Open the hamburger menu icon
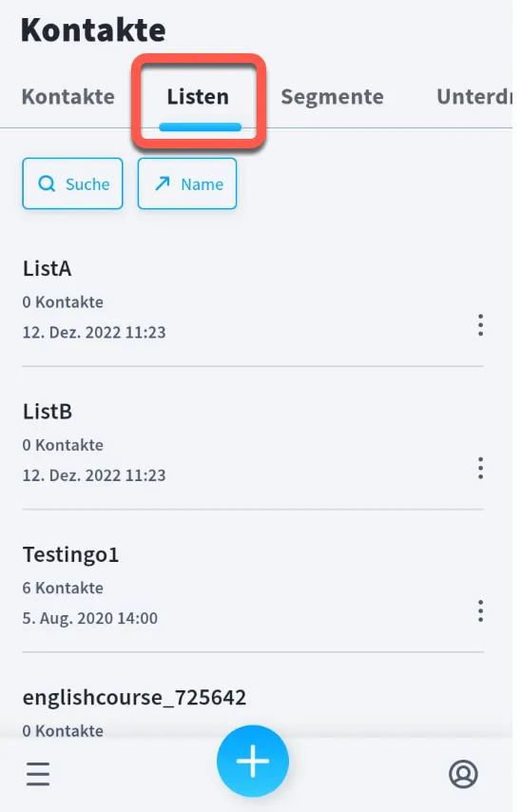This screenshot has width=521, height=812. [38, 774]
